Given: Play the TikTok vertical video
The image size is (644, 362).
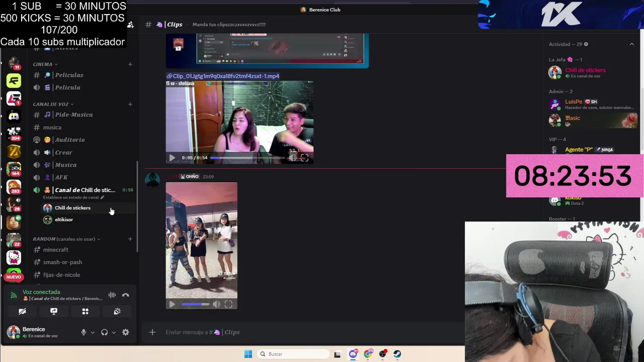Looking at the screenshot, I should 172,304.
